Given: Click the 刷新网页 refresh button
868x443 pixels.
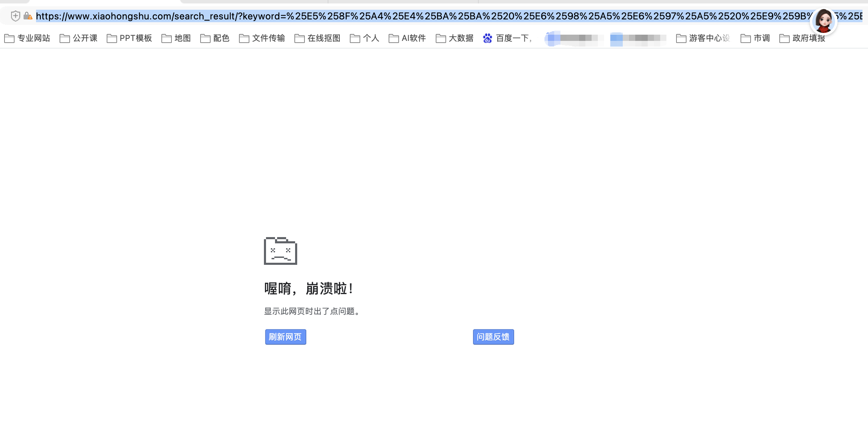Looking at the screenshot, I should pos(285,337).
